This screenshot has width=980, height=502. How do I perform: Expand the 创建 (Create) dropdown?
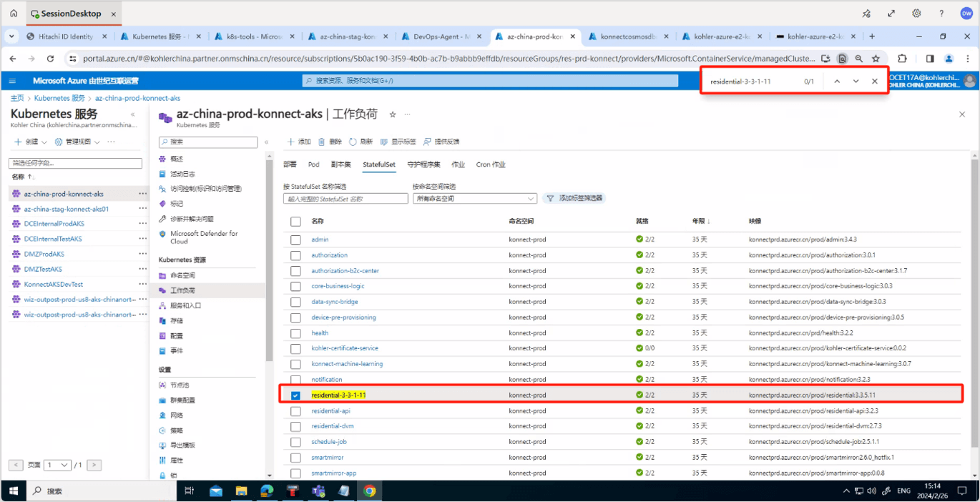(31, 142)
